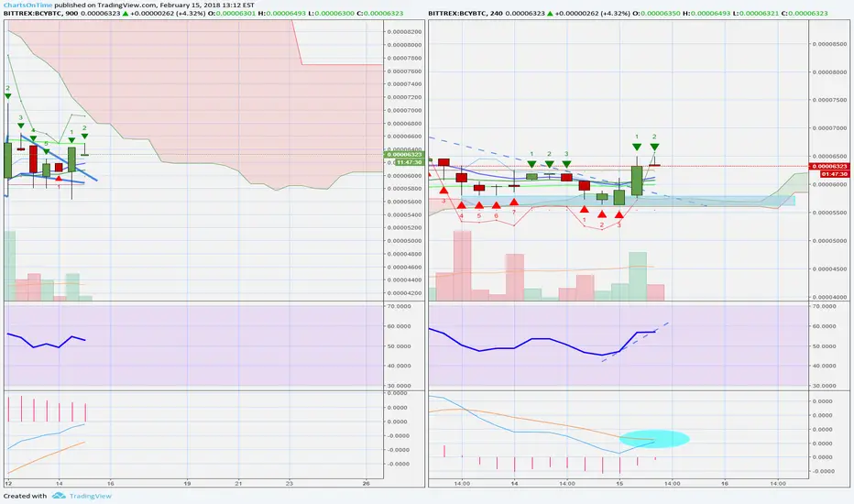
Task: Open the ChartsOnTime author link
Action: [x=27, y=5]
